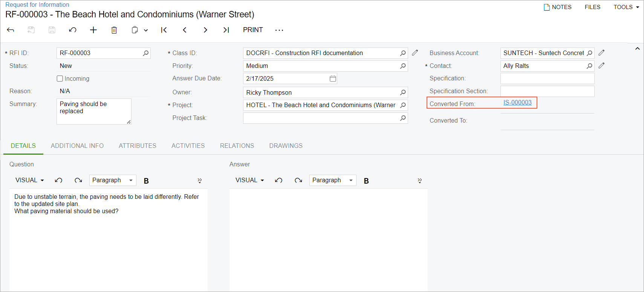The image size is (644, 292).
Task: Click into the Specification input field
Action: pyautogui.click(x=547, y=78)
